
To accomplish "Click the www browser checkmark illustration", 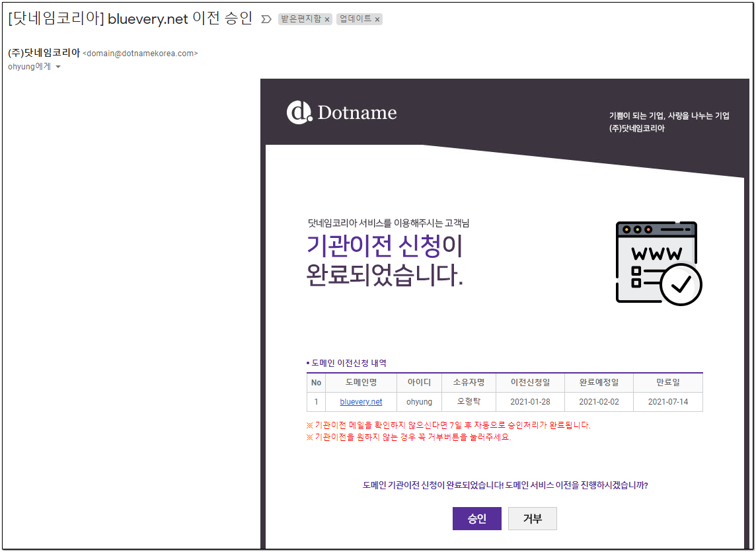I will click(x=659, y=264).
